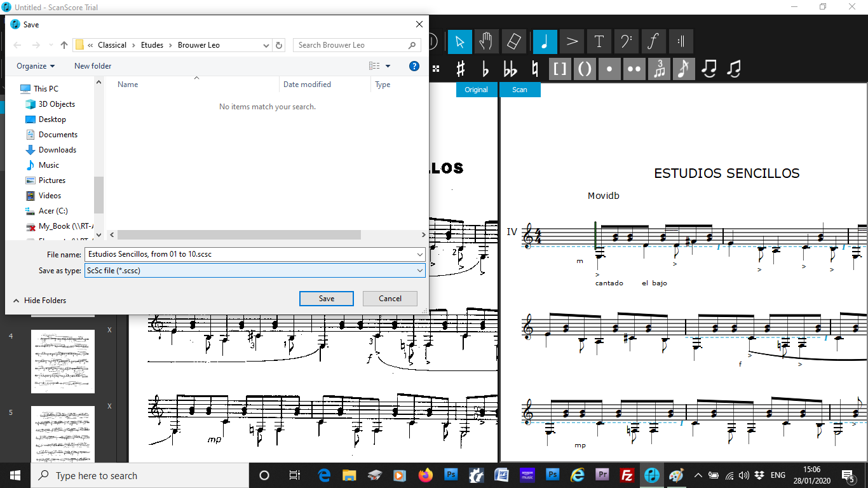This screenshot has width=868, height=488.
Task: Create a New folder
Action: (x=93, y=66)
